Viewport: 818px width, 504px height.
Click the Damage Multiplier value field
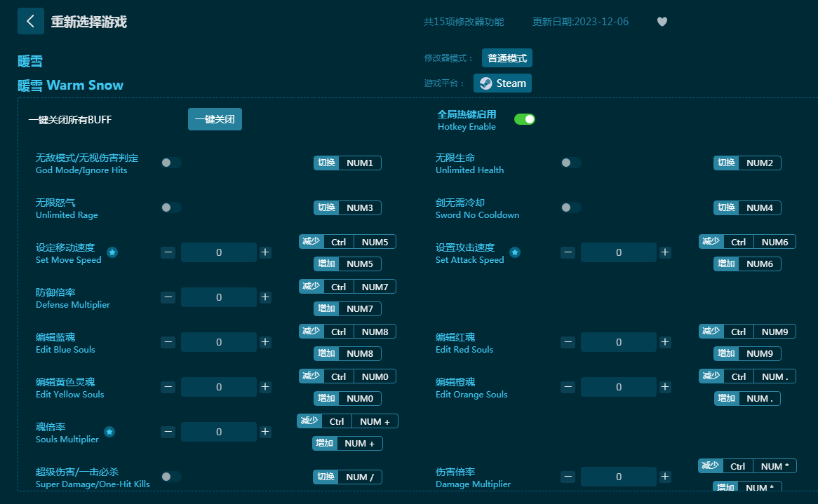619,477
